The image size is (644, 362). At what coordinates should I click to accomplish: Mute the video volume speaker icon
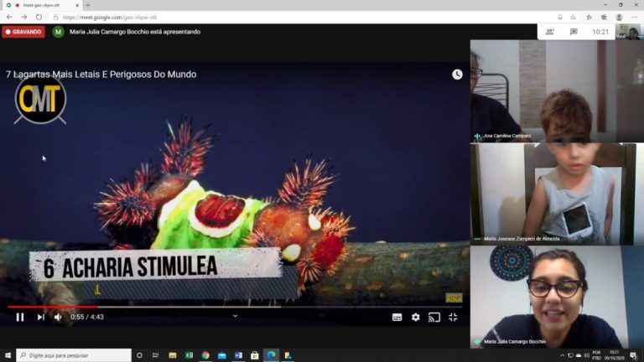coord(58,317)
